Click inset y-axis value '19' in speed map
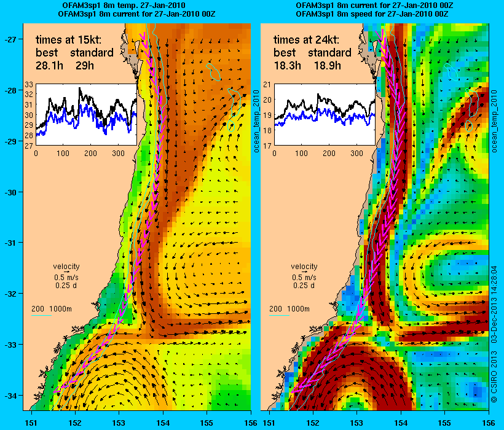Screen dimensions: 504x430 [267, 115]
